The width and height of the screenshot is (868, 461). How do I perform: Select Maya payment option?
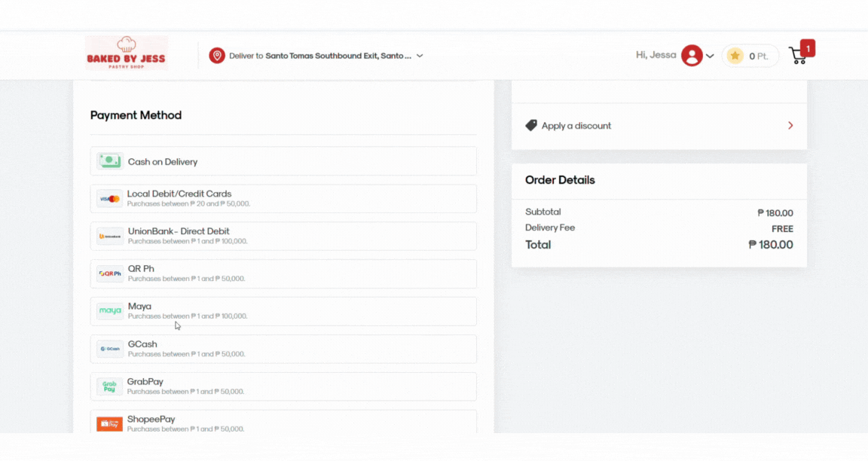pos(283,312)
